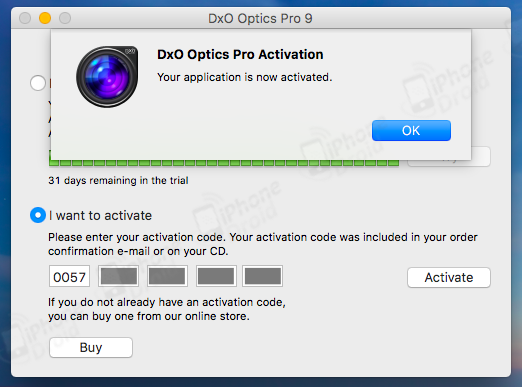Open the online store with Buy
Viewport: 522px width, 387px height.
click(x=91, y=347)
